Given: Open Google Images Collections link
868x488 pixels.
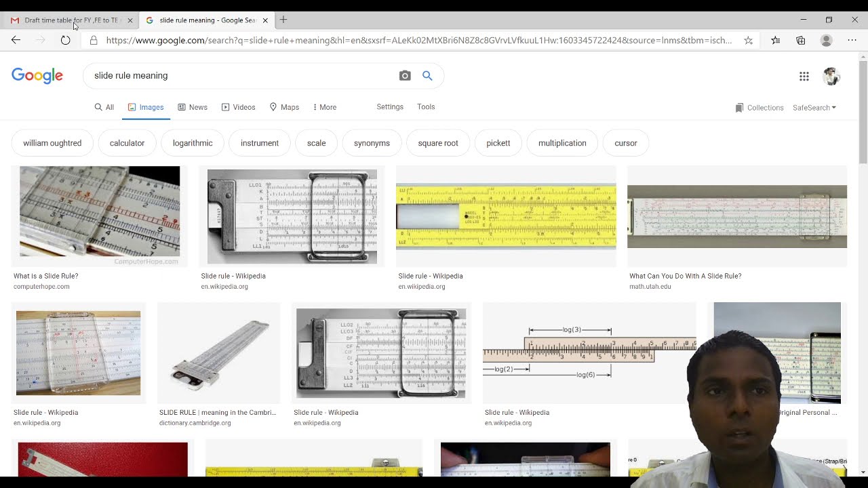Looking at the screenshot, I should click(759, 108).
